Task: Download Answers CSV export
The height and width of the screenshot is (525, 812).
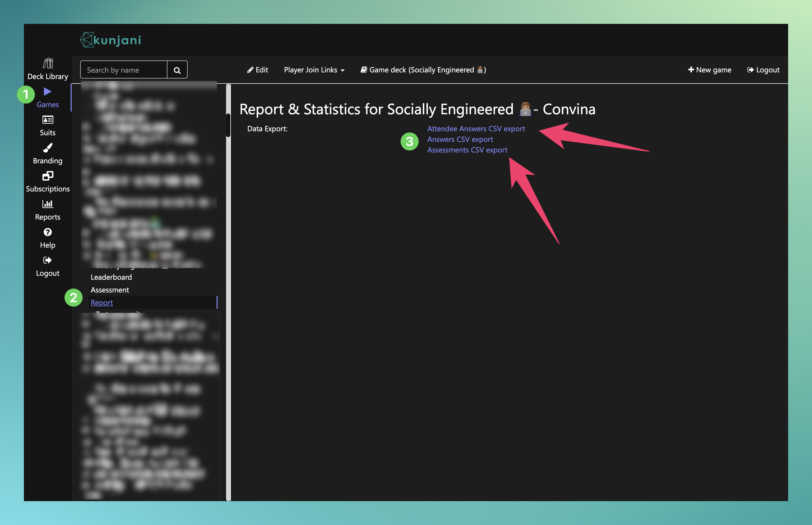Action: coord(460,139)
